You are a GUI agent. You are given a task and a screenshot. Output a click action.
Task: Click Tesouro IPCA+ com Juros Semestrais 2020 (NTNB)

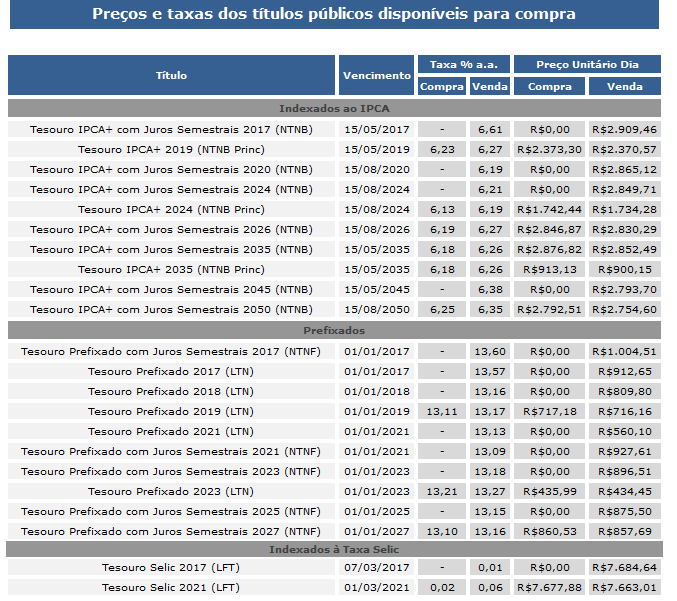(x=171, y=169)
